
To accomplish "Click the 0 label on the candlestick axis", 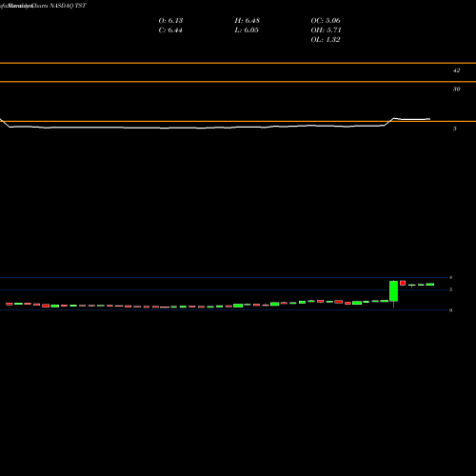I will [450, 310].
